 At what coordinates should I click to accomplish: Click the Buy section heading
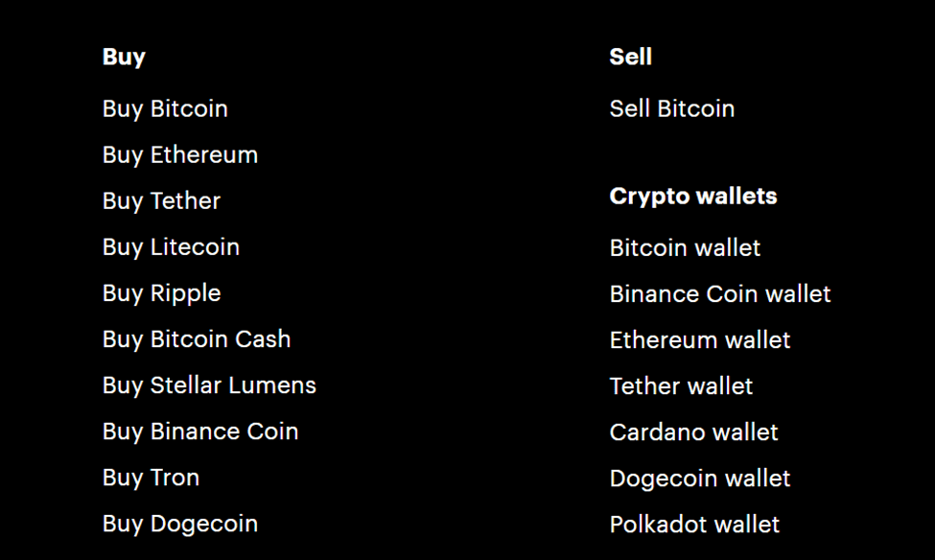tap(124, 58)
